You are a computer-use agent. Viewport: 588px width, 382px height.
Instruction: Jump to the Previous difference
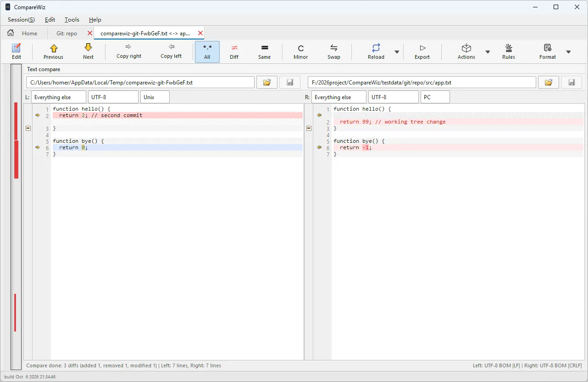coord(54,51)
